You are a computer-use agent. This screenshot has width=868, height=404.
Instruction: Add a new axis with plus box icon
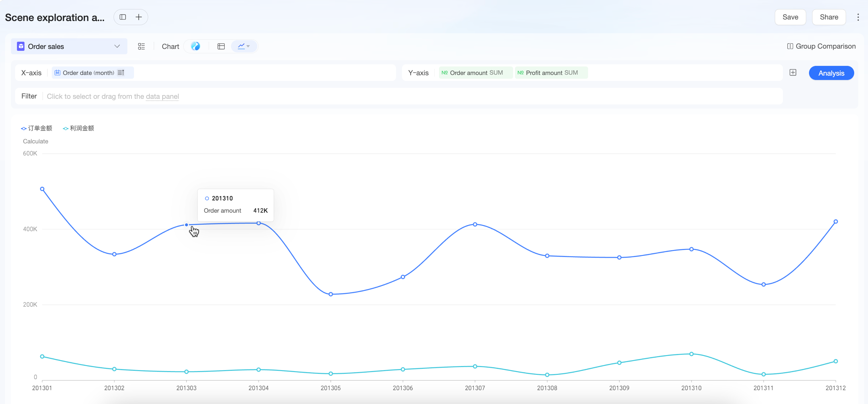coord(792,73)
